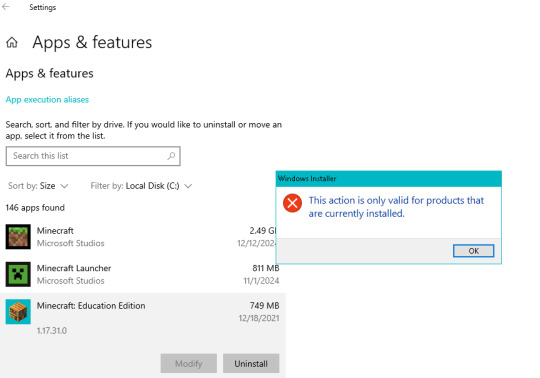The height and width of the screenshot is (378, 540).
Task: Open App execution aliases link
Action: click(47, 99)
